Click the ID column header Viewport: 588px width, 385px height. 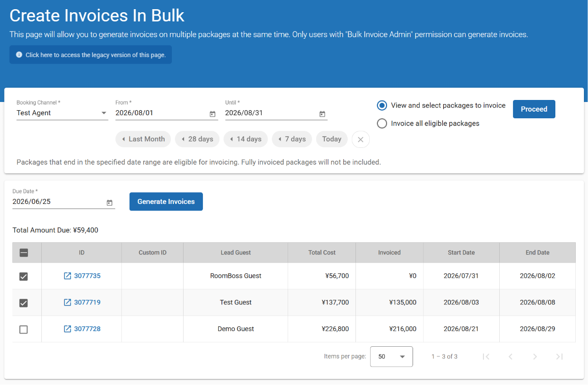pyautogui.click(x=82, y=252)
